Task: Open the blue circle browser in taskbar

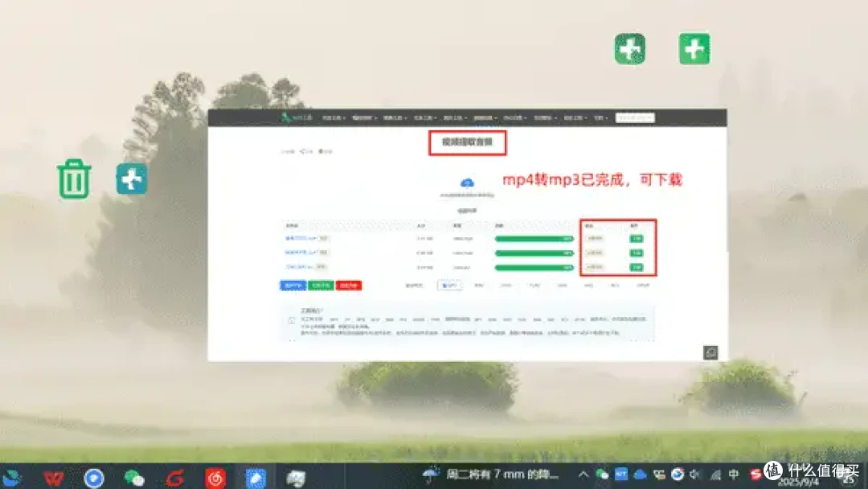Action: click(x=93, y=478)
